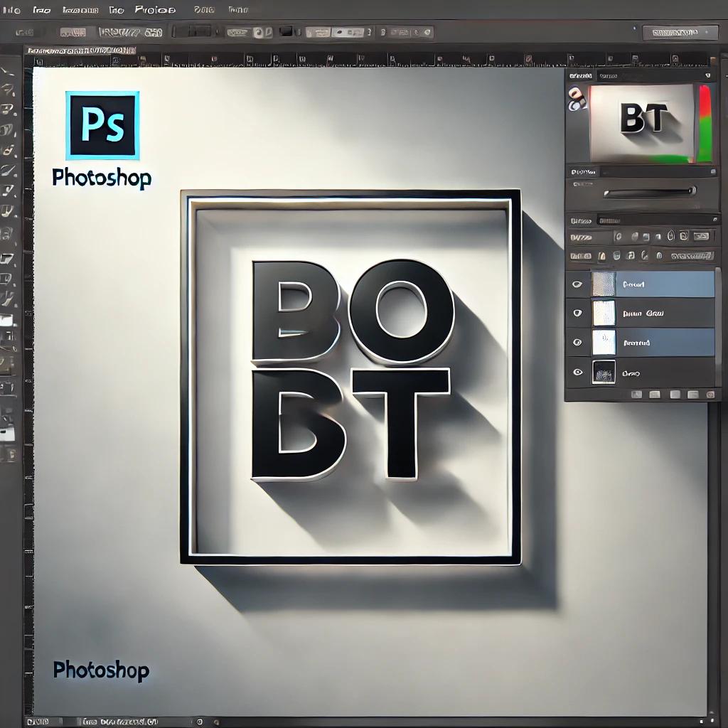Toggle visibility of the top highlighted layer
The height and width of the screenshot is (728, 728).
(x=577, y=284)
